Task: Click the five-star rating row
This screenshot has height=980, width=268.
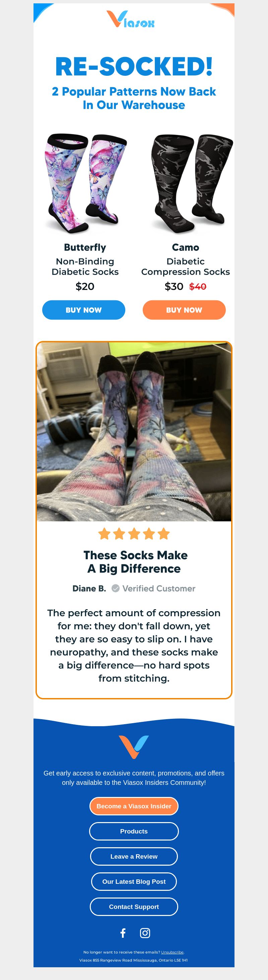Action: click(x=134, y=534)
